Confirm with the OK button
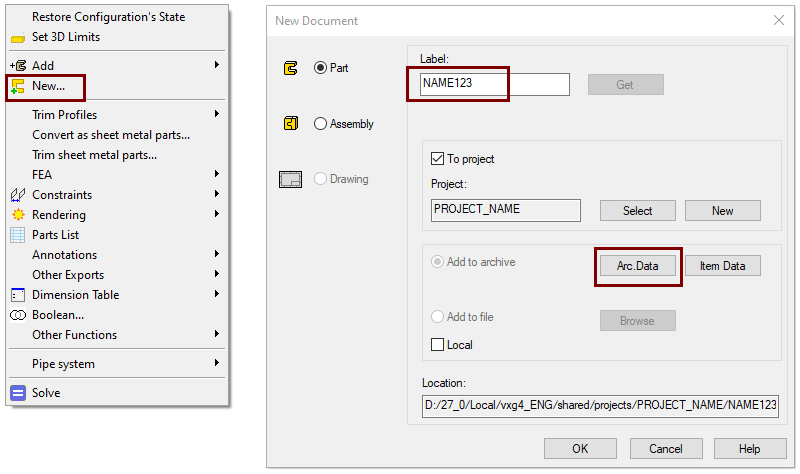This screenshot has width=800, height=474. pos(580,448)
